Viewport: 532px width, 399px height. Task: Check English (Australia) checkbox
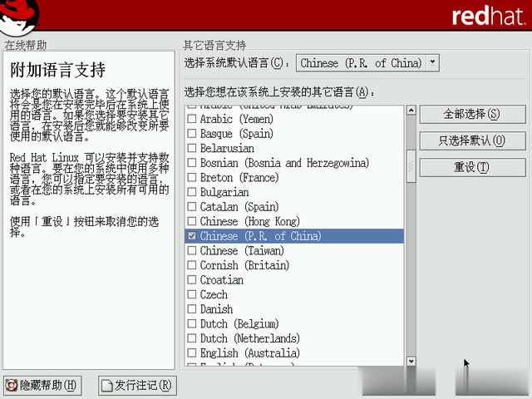192,352
